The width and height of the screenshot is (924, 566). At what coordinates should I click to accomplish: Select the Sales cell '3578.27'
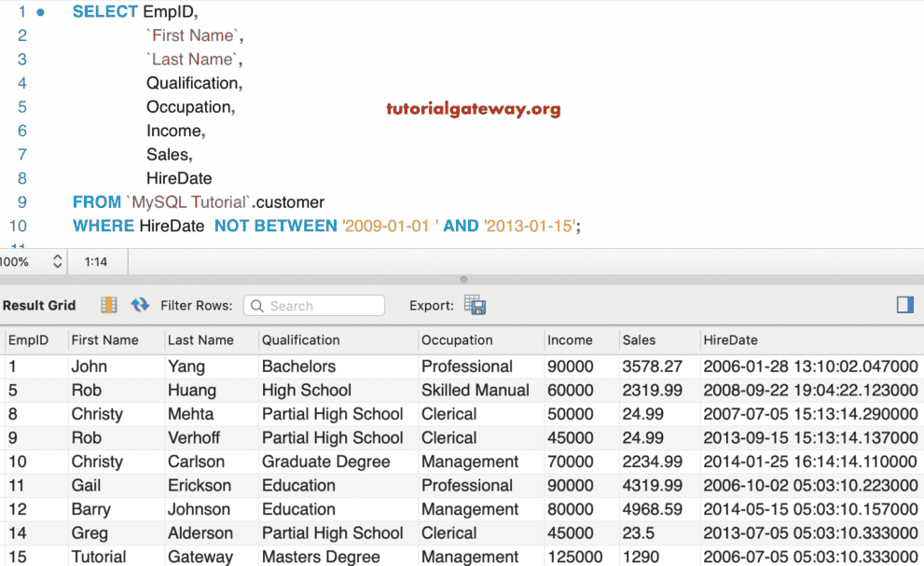click(x=653, y=366)
